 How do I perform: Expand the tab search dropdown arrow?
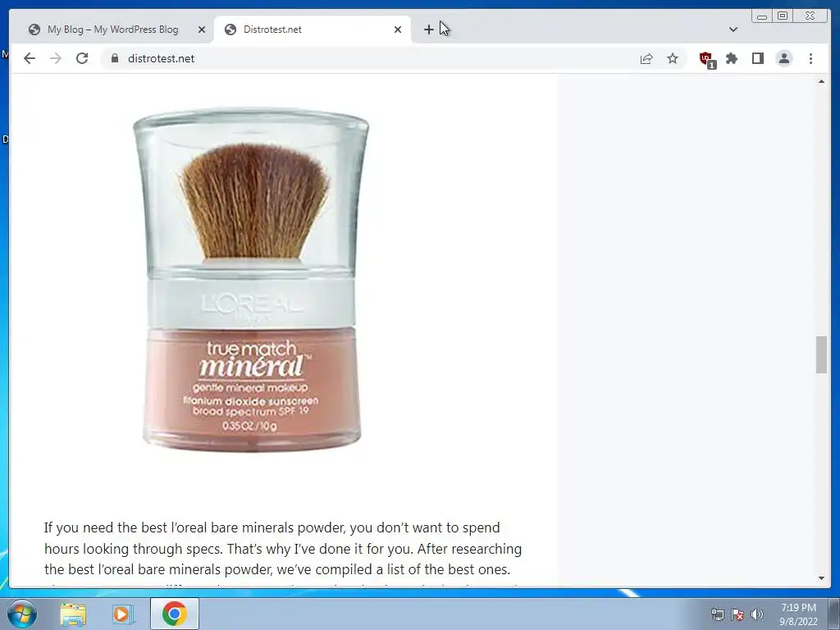coord(733,30)
